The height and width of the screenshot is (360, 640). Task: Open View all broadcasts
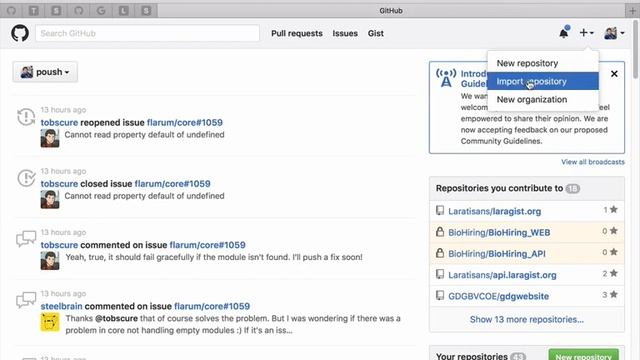click(593, 162)
